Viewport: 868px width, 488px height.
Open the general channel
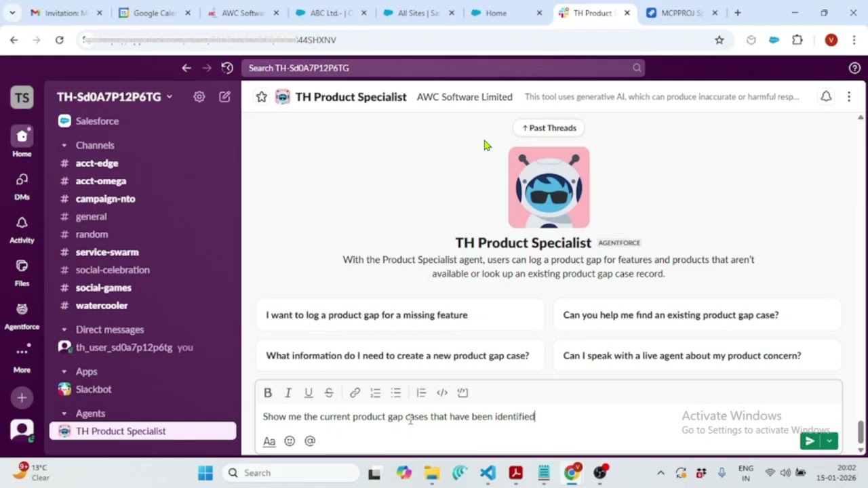click(x=142, y=216)
